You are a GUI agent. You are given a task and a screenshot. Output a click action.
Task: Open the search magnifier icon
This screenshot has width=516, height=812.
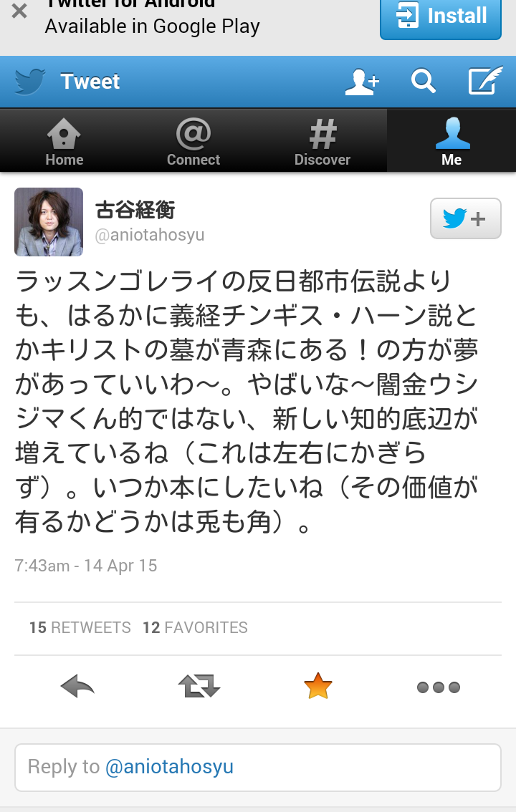424,82
